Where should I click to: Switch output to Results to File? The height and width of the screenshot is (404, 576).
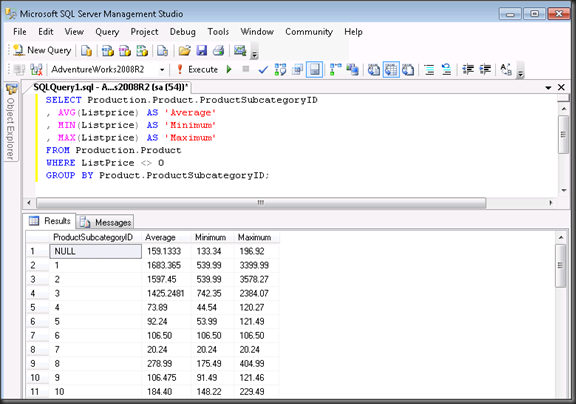[408, 69]
